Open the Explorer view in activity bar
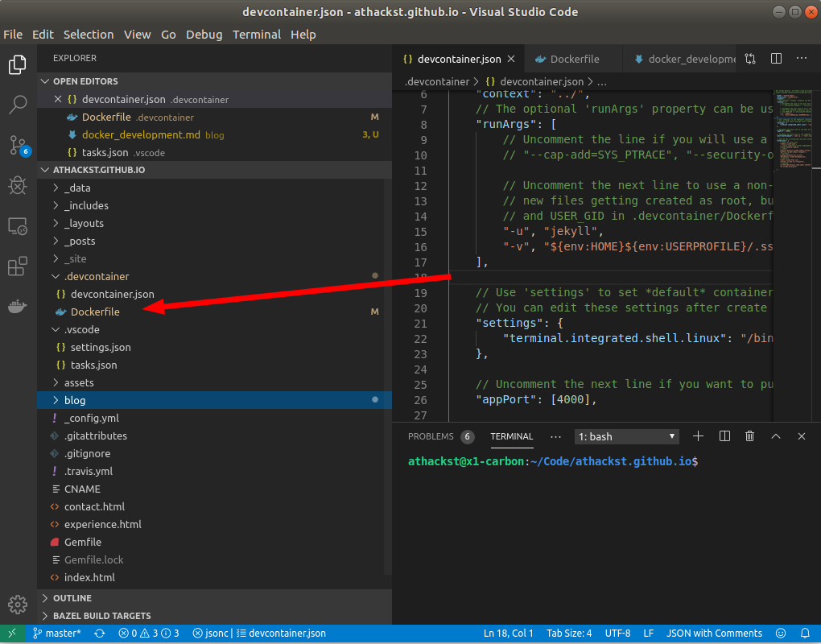 [17, 65]
